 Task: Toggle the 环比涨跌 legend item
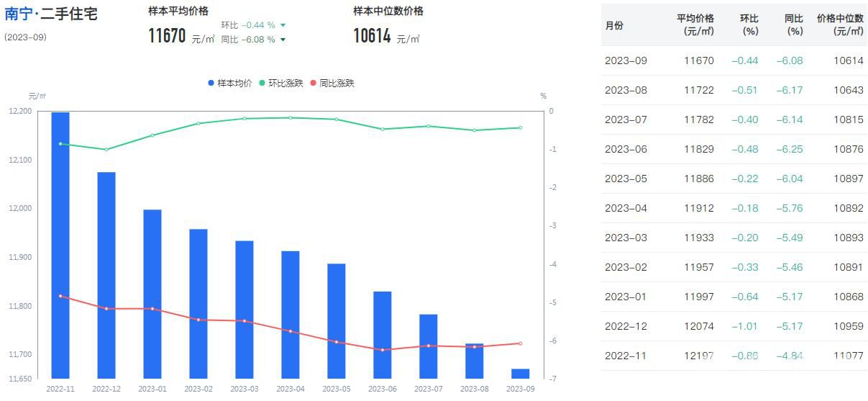coord(281,83)
